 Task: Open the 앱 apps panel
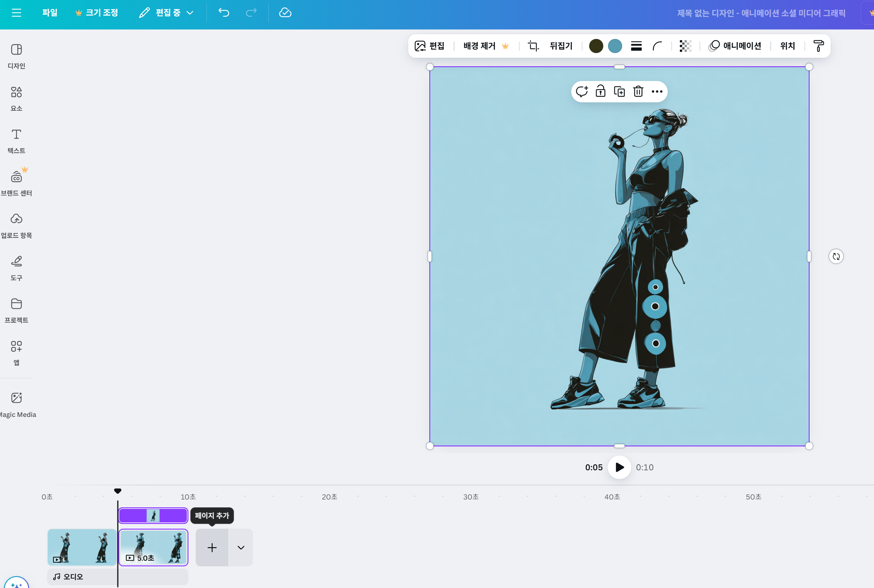tap(17, 353)
